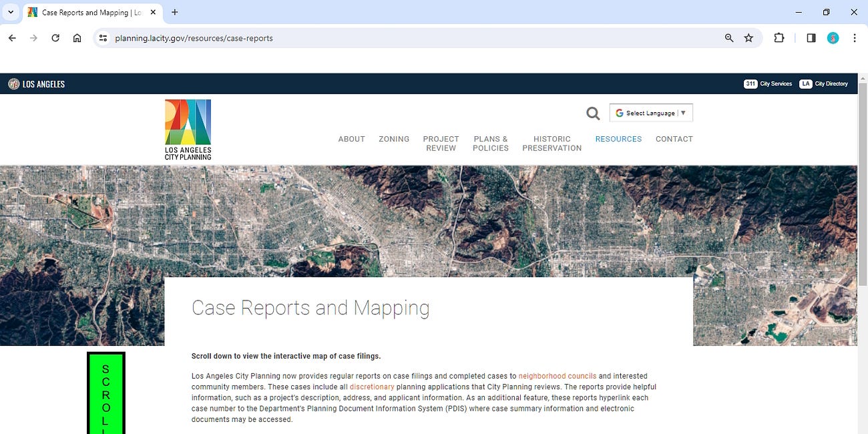Open the tab search dropdown arrow

point(11,12)
